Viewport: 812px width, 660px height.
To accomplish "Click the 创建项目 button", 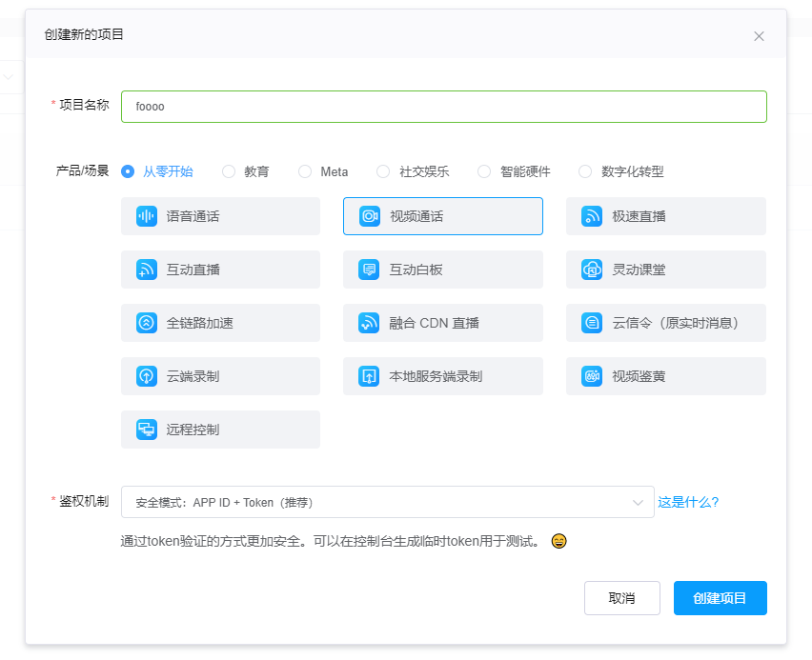I will [x=720, y=598].
